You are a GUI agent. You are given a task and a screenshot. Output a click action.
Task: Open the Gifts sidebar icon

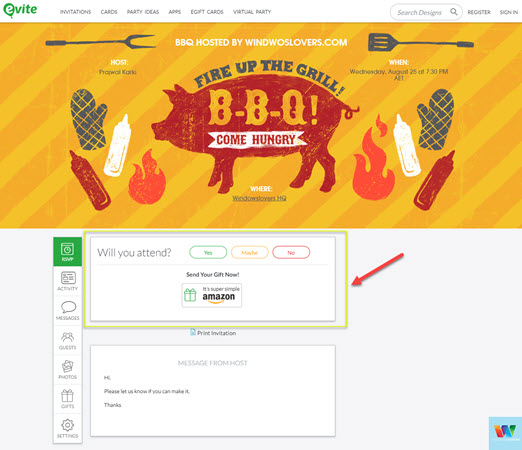point(68,399)
